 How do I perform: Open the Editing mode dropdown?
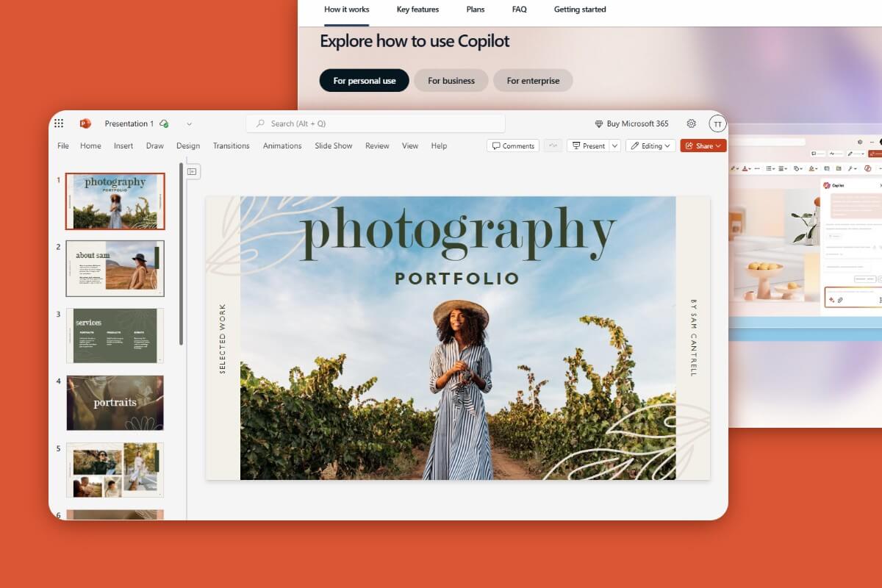[x=650, y=146]
